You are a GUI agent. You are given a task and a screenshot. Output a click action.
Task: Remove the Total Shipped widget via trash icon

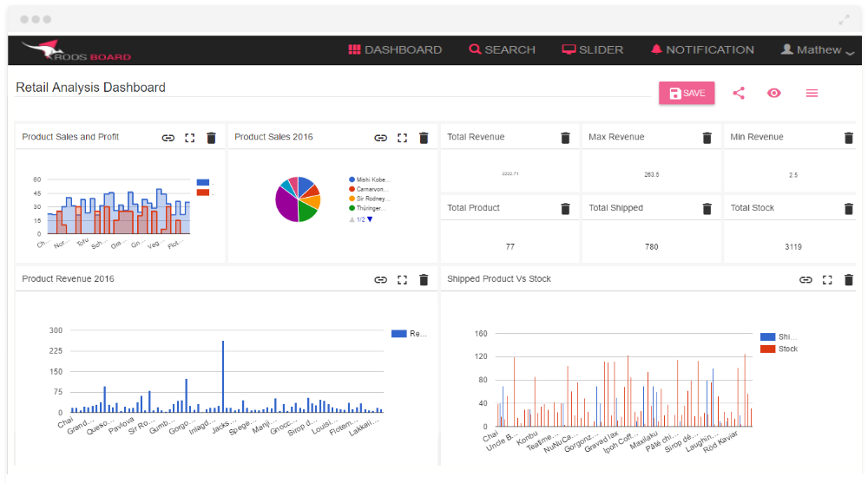click(707, 209)
